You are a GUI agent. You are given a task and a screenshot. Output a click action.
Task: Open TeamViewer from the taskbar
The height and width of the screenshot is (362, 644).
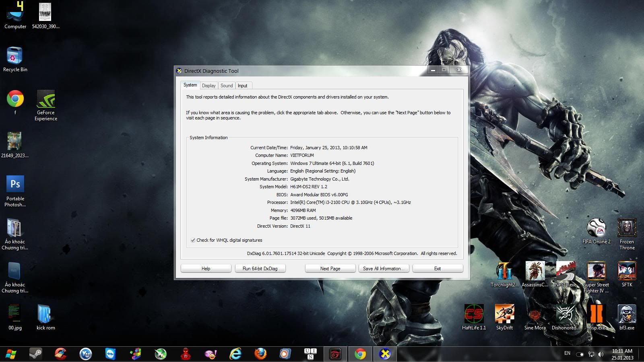coord(110,354)
